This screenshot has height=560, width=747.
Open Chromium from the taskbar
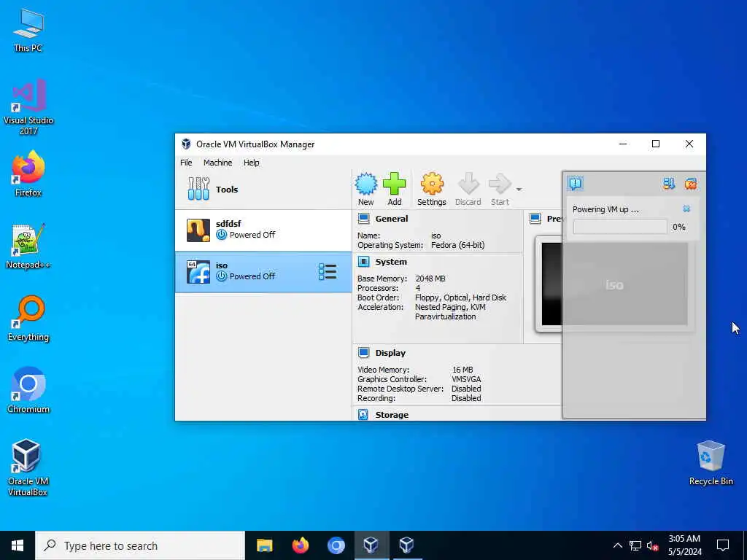pyautogui.click(x=336, y=545)
